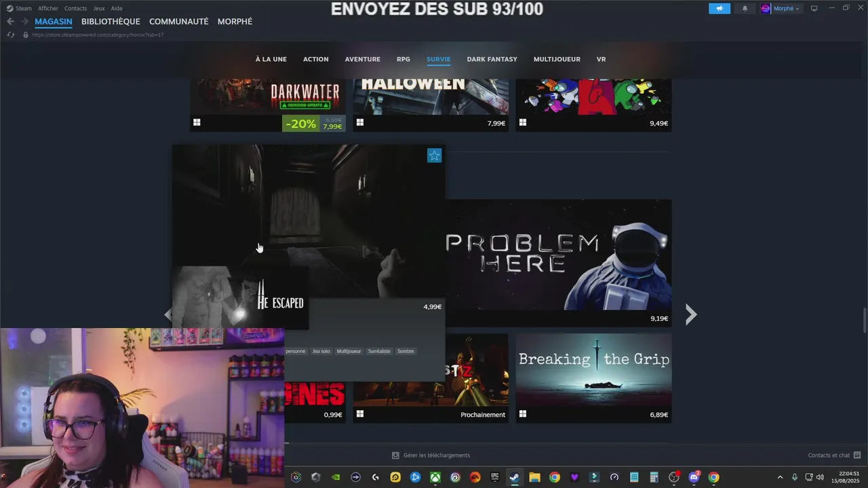
Task: Open the notifications bell in Steam
Action: (x=745, y=8)
